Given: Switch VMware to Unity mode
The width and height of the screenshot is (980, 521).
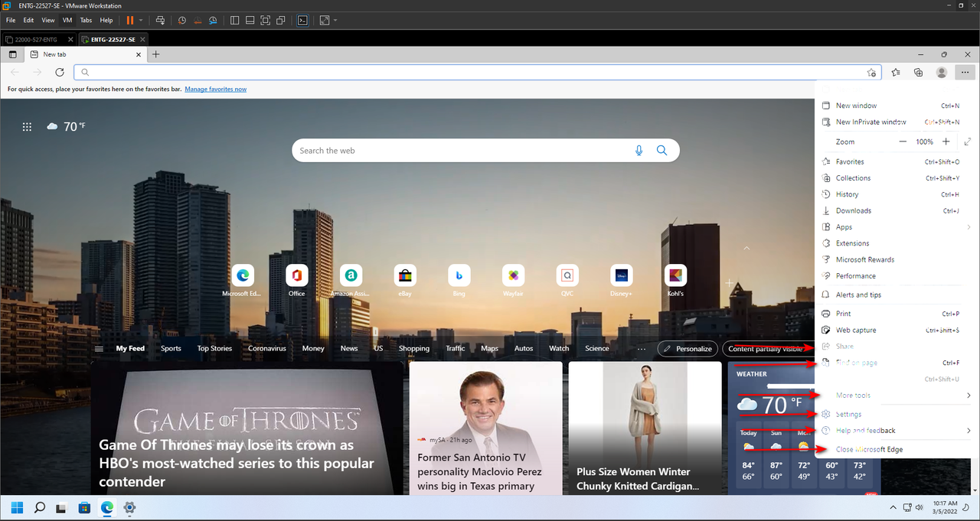Looking at the screenshot, I should click(x=281, y=20).
